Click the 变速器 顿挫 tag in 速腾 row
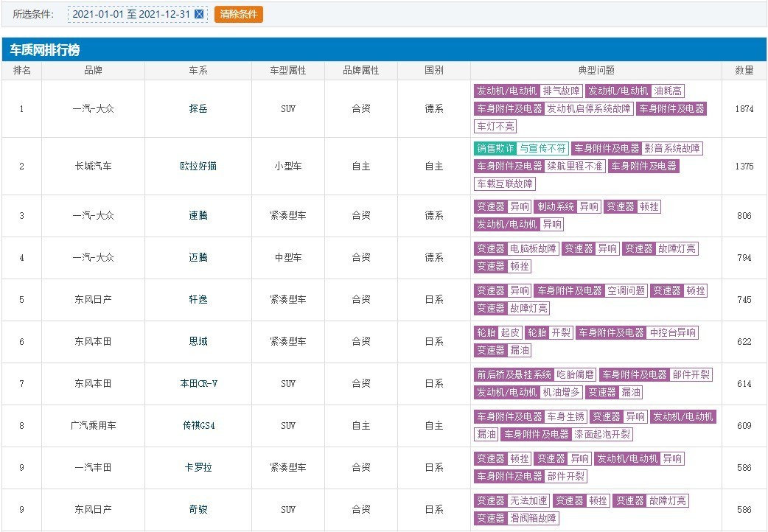This screenshot has height=532, width=768. coord(632,207)
